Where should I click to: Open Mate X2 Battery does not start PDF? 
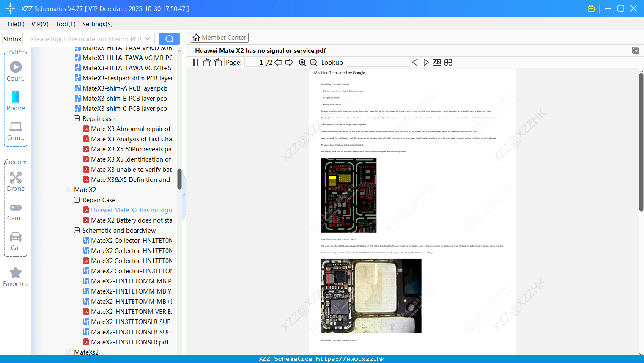tap(127, 220)
